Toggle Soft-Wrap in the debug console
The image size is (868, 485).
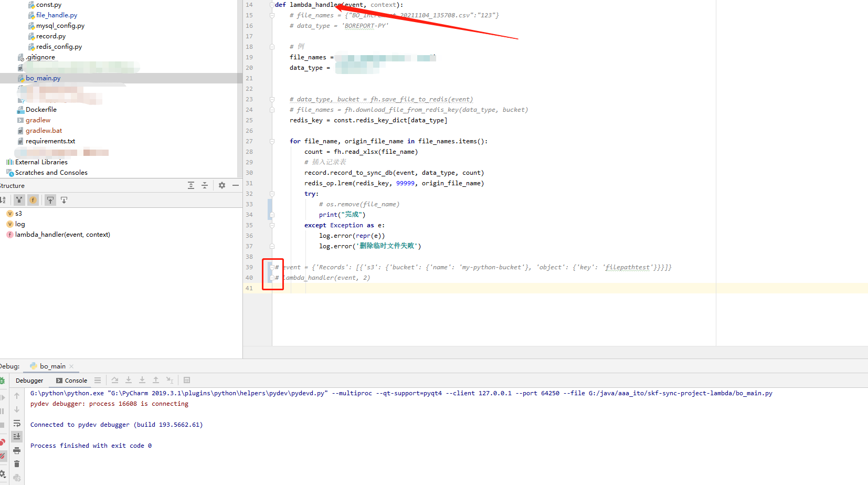click(17, 423)
